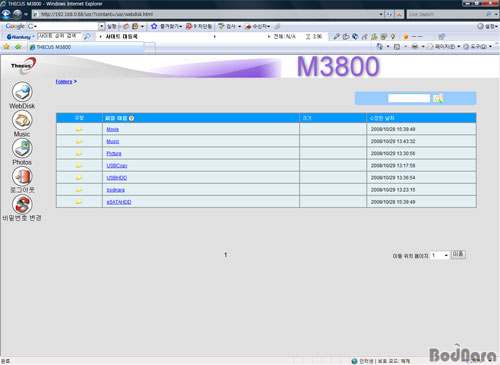Open the page number dropdown

click(439, 255)
